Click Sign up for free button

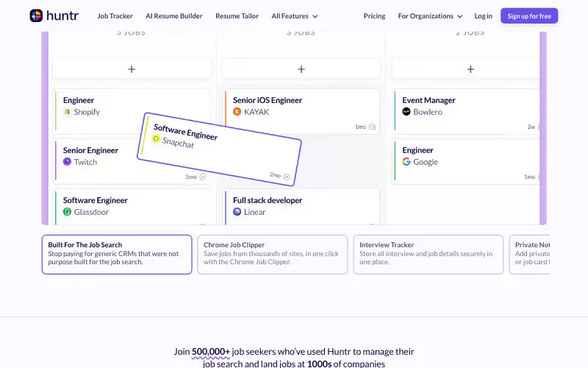529,16
